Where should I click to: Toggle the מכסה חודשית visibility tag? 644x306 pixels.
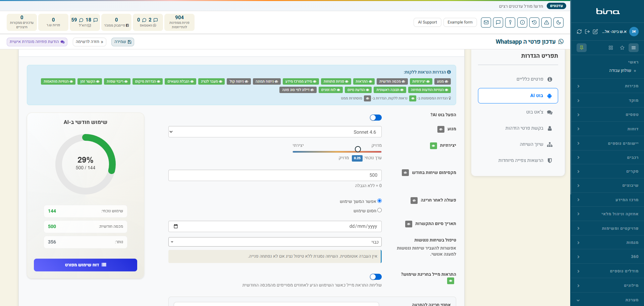(x=392, y=81)
